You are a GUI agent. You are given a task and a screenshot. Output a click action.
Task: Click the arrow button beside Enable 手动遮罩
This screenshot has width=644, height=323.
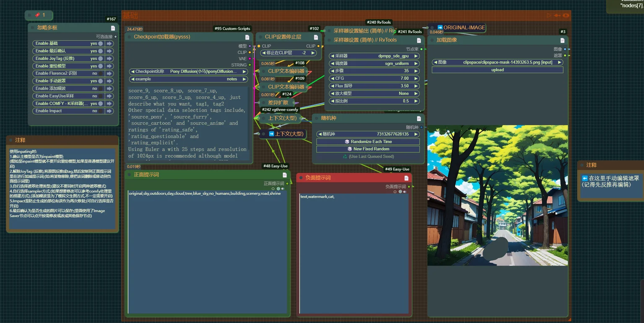click(109, 81)
